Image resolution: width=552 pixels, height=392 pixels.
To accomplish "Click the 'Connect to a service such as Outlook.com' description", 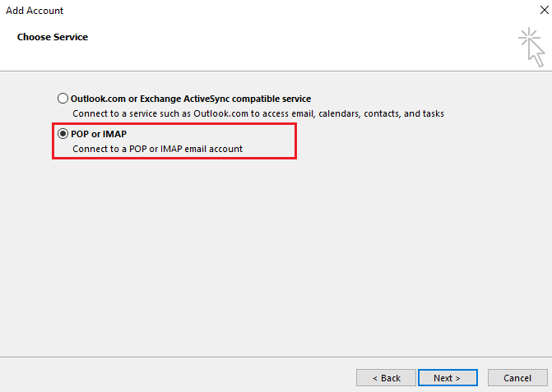I will point(165,113).
